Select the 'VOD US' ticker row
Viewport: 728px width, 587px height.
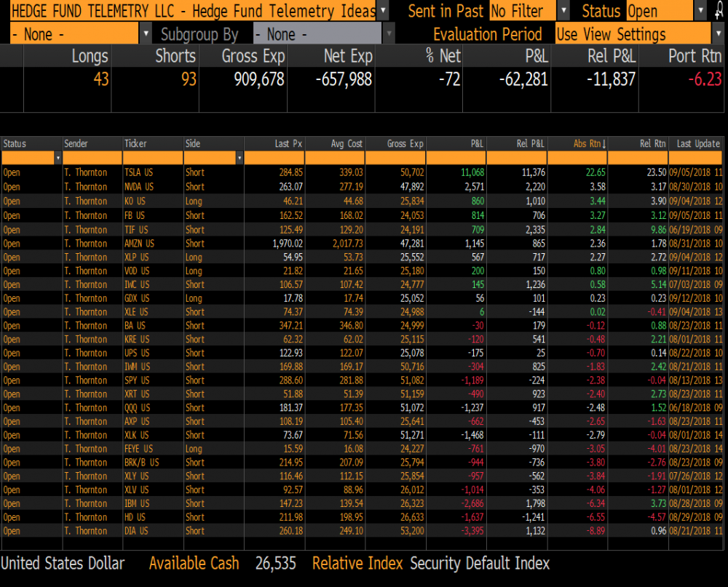362,271
